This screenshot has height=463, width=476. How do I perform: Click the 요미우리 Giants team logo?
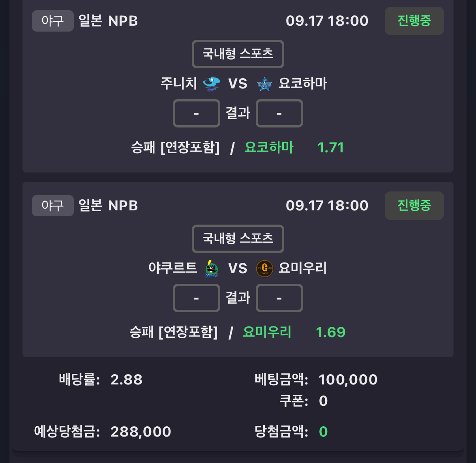264,268
